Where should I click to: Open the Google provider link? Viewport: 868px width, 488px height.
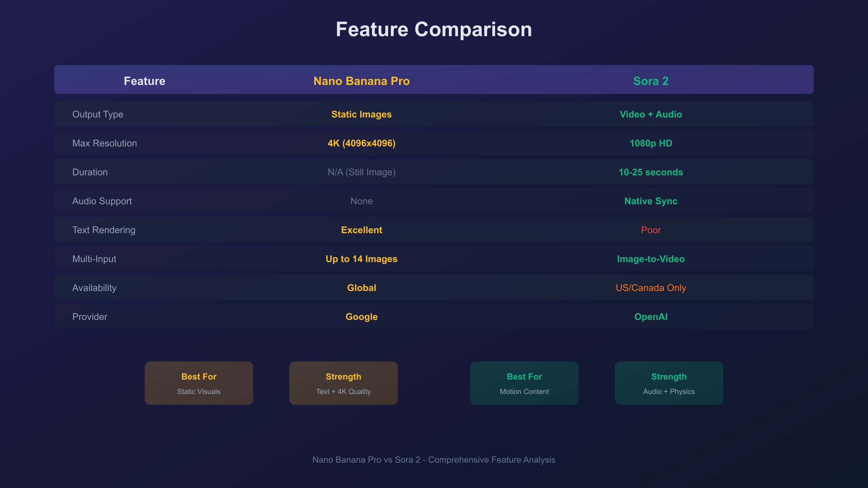361,317
